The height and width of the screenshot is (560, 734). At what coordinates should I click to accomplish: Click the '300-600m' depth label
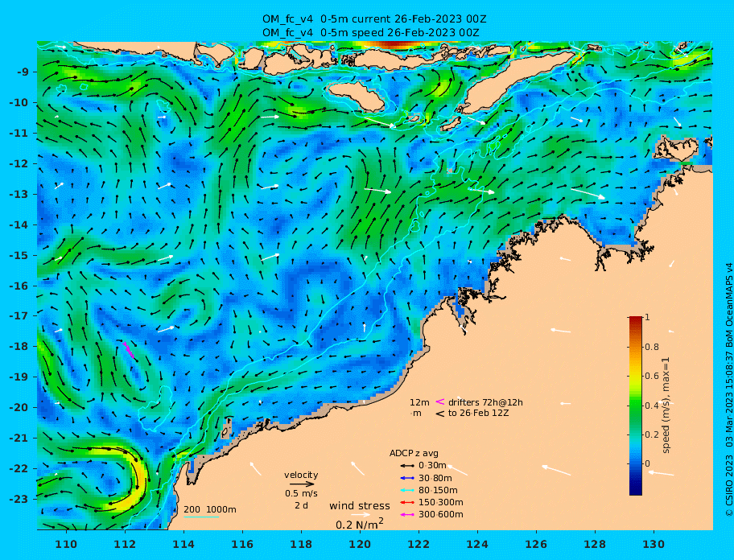pos(440,515)
